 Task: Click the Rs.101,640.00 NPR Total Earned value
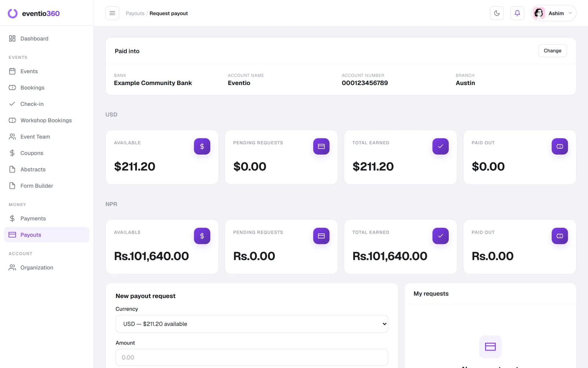390,256
